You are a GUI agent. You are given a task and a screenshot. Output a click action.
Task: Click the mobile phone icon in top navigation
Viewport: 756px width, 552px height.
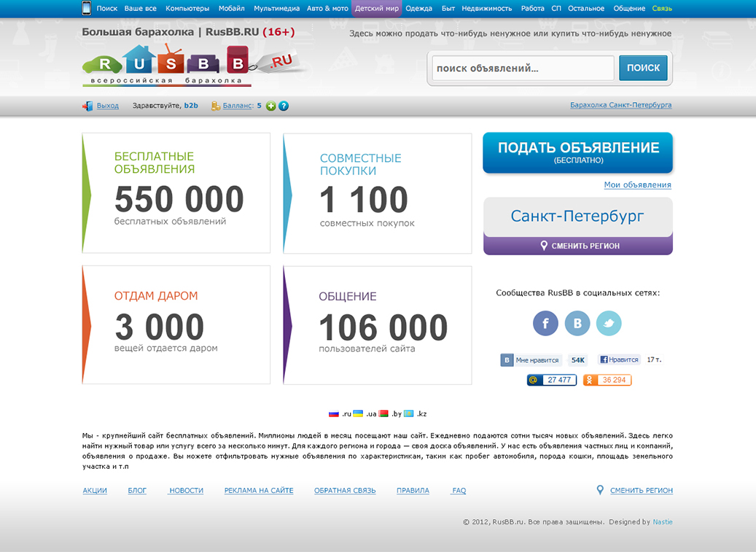coord(86,8)
